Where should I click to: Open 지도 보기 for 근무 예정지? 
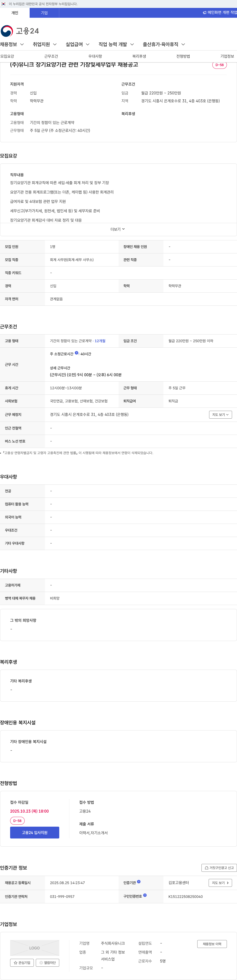pyautogui.click(x=221, y=415)
